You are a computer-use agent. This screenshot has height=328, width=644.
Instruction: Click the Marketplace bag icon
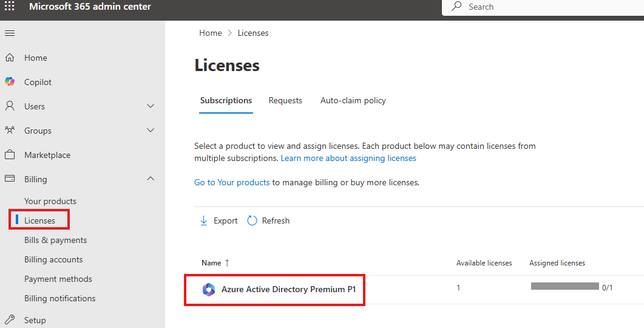tap(10, 155)
